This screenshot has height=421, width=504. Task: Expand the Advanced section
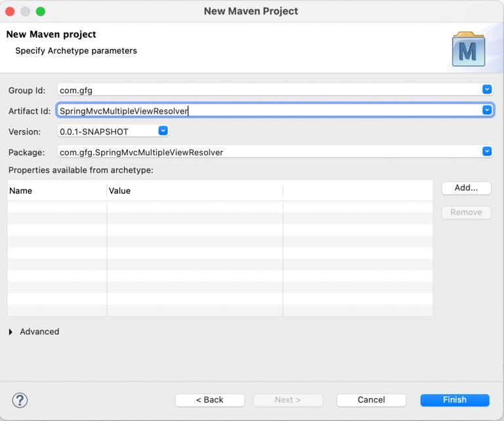tap(10, 332)
